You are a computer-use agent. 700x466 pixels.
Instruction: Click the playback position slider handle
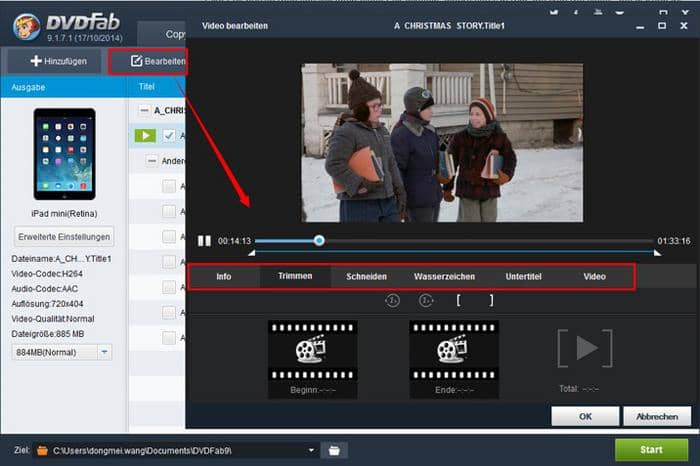(319, 241)
